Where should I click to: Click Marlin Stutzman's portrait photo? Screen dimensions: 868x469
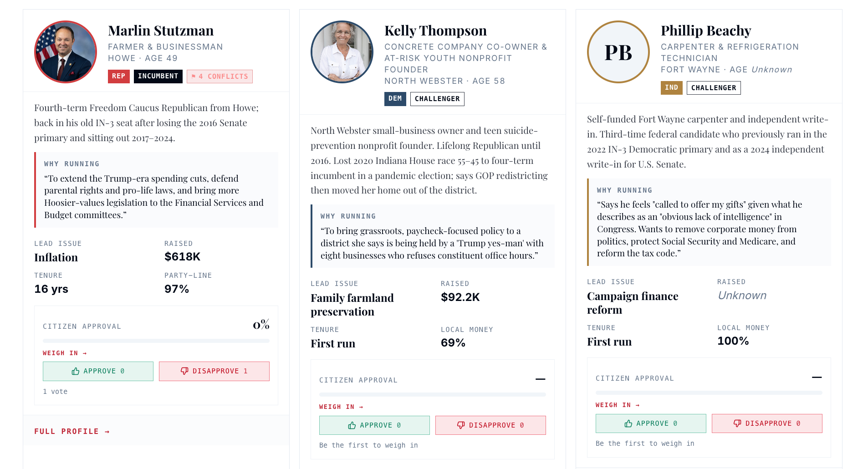[66, 52]
